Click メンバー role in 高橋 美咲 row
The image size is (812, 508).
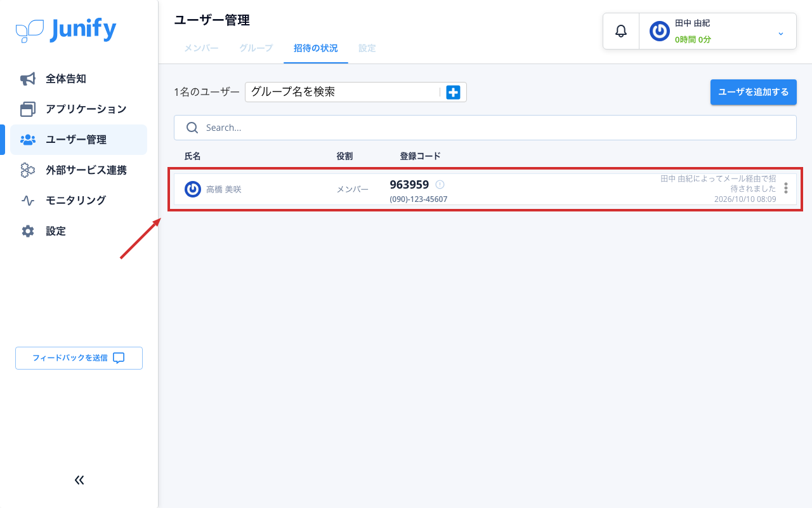(352, 189)
